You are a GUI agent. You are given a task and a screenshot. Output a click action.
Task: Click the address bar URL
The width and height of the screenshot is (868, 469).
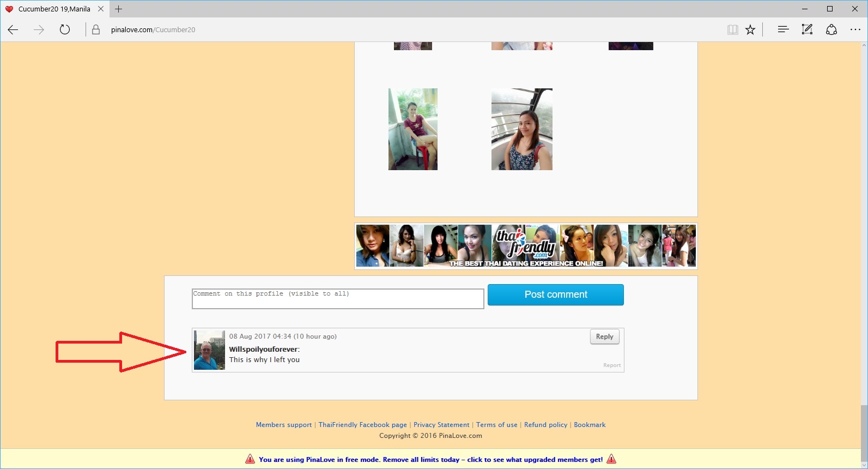pyautogui.click(x=153, y=30)
